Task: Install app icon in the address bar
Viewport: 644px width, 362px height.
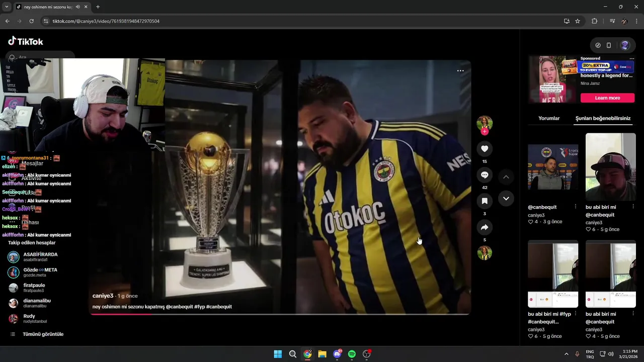Action: tap(567, 21)
